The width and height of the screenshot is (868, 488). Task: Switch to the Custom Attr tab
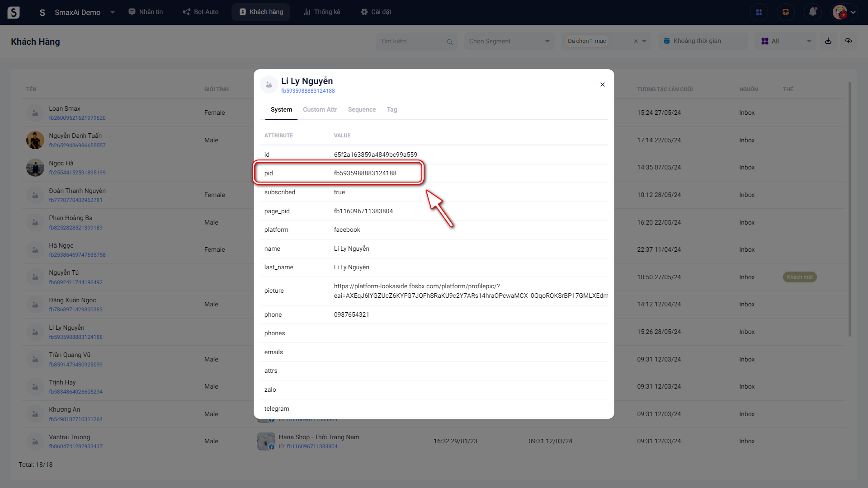[320, 110]
